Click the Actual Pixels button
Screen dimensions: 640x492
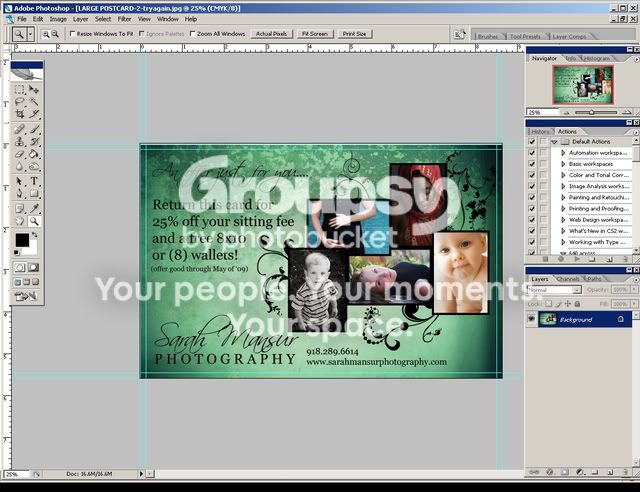coord(271,34)
